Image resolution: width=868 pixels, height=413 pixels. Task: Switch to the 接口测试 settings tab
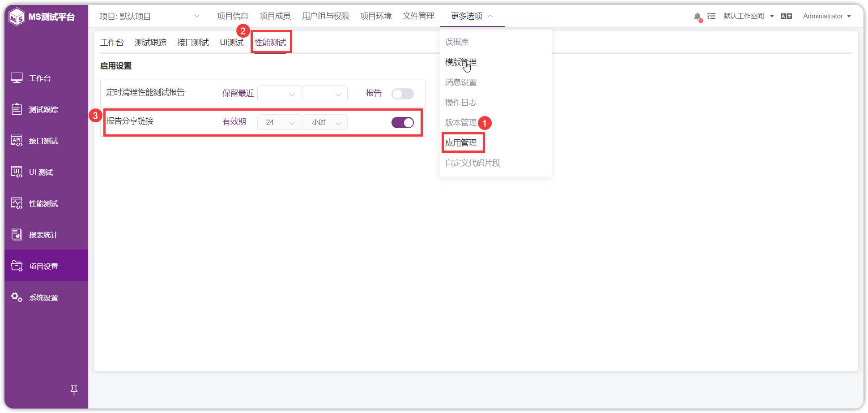coord(193,43)
